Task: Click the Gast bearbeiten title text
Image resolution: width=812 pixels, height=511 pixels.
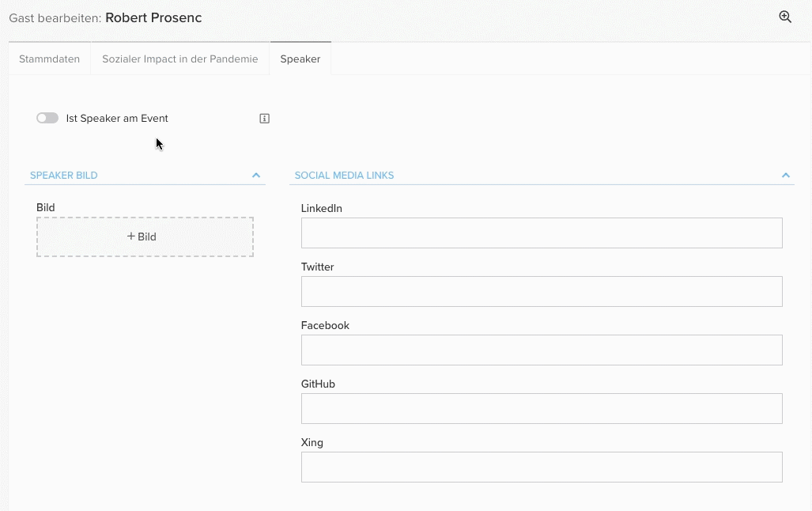Action: (x=55, y=17)
